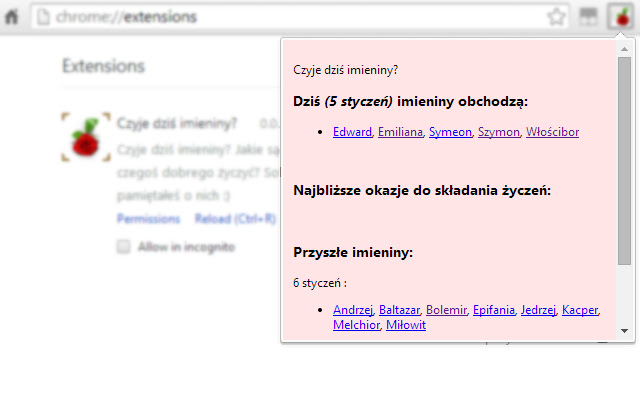Viewport: 640px width, 400px height.
Task: Open the name link Bolemir
Action: click(446, 310)
